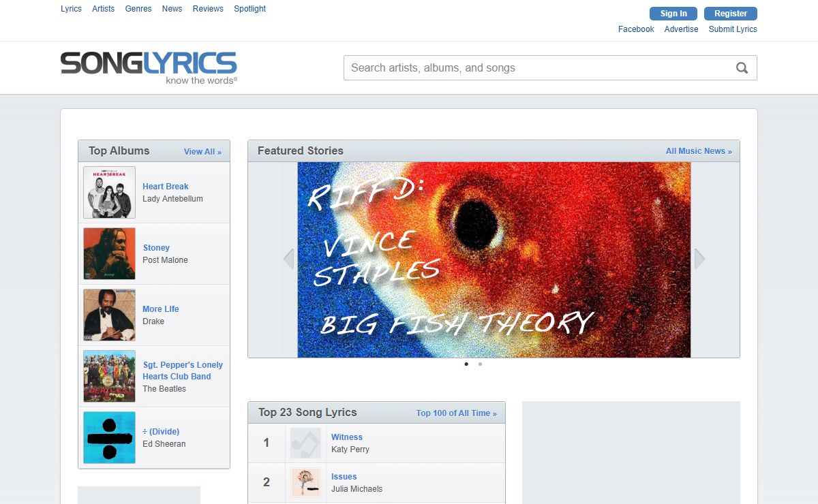Click All Music News link

(x=699, y=151)
